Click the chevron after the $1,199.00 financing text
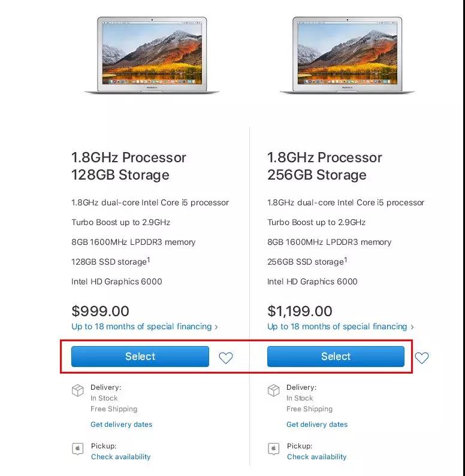Viewport: 465px width, 476px height. click(x=412, y=327)
